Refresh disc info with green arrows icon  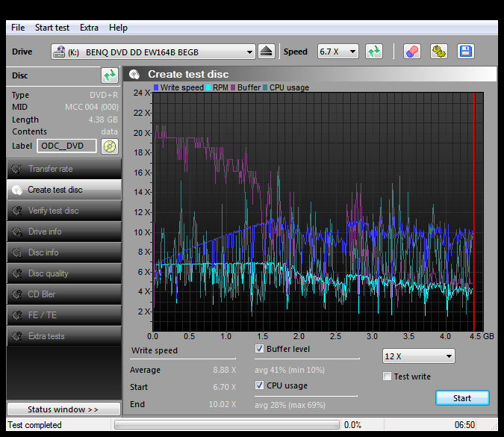pyautogui.click(x=110, y=75)
